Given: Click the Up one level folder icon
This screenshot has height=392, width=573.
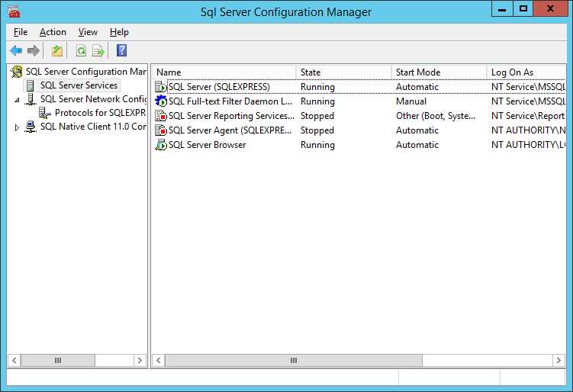Looking at the screenshot, I should (57, 51).
